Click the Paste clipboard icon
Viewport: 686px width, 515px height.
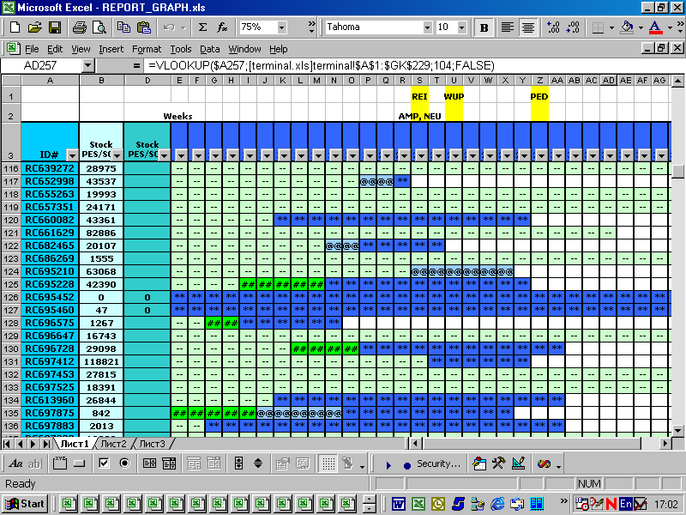(144, 28)
